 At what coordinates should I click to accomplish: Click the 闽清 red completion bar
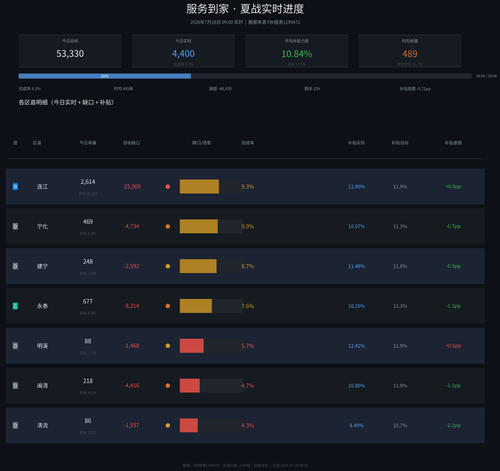190,385
